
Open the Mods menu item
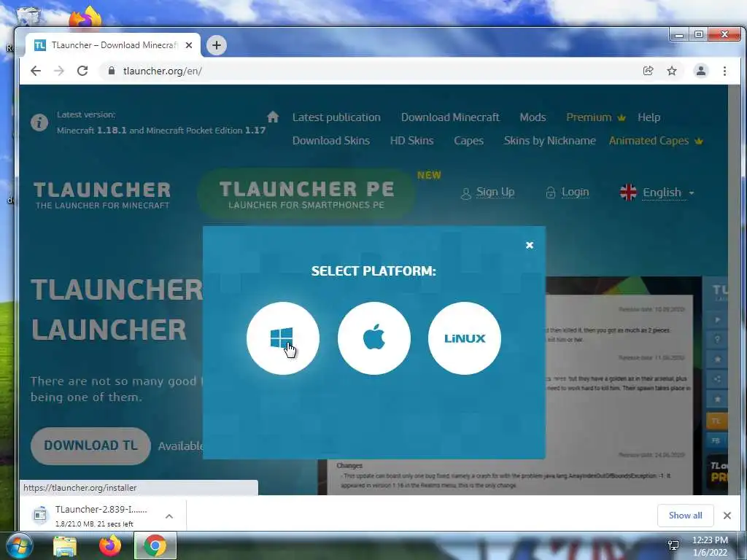533,117
